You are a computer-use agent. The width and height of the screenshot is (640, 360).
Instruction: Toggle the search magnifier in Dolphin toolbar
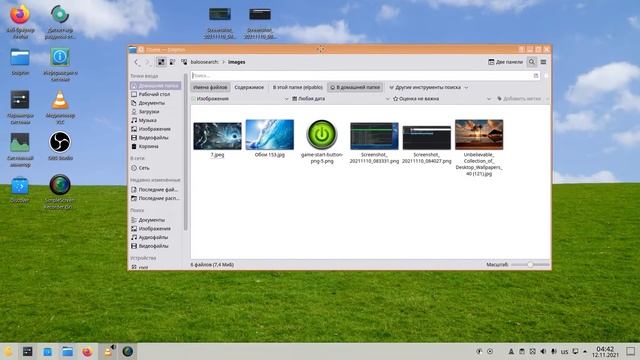(x=531, y=62)
